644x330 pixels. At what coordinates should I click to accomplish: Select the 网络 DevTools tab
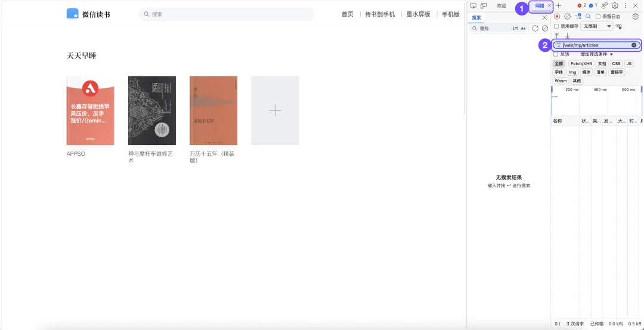[x=540, y=6]
